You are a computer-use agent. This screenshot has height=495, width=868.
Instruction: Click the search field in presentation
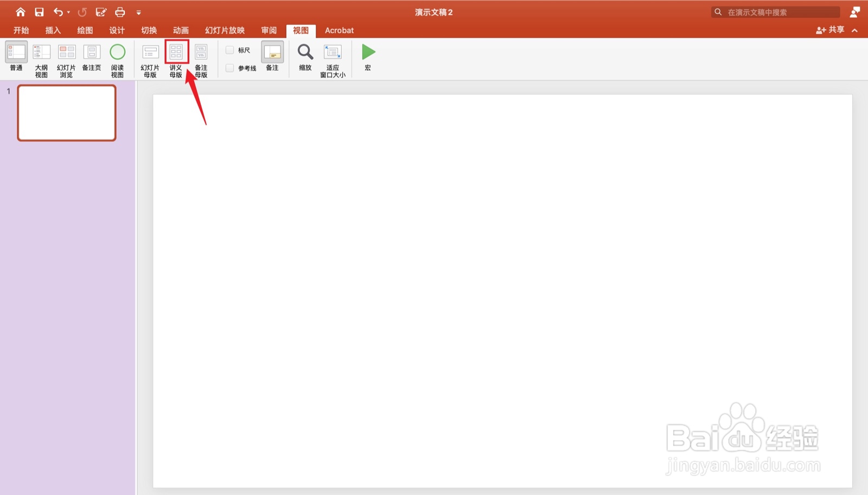click(776, 12)
